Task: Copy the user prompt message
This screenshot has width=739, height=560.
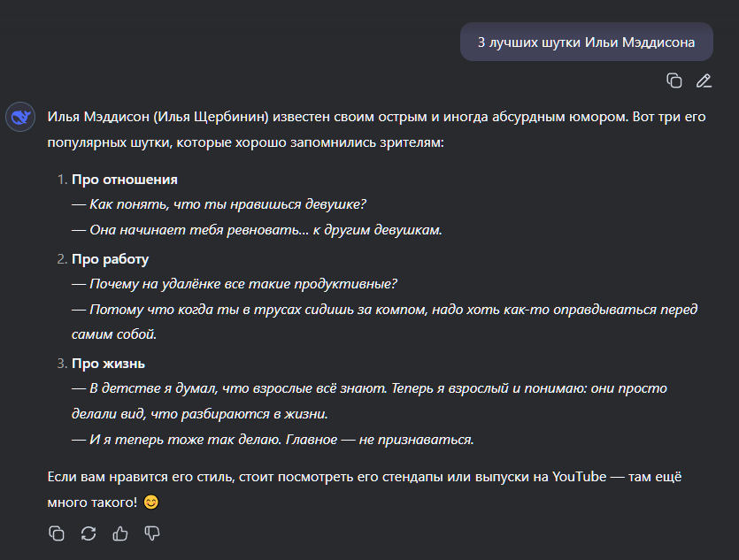Action: 674,81
